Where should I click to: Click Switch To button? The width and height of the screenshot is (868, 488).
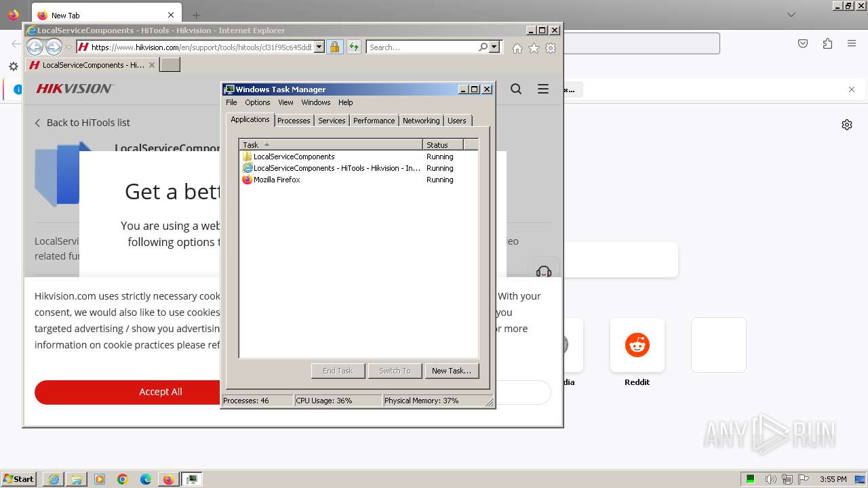pyautogui.click(x=395, y=371)
